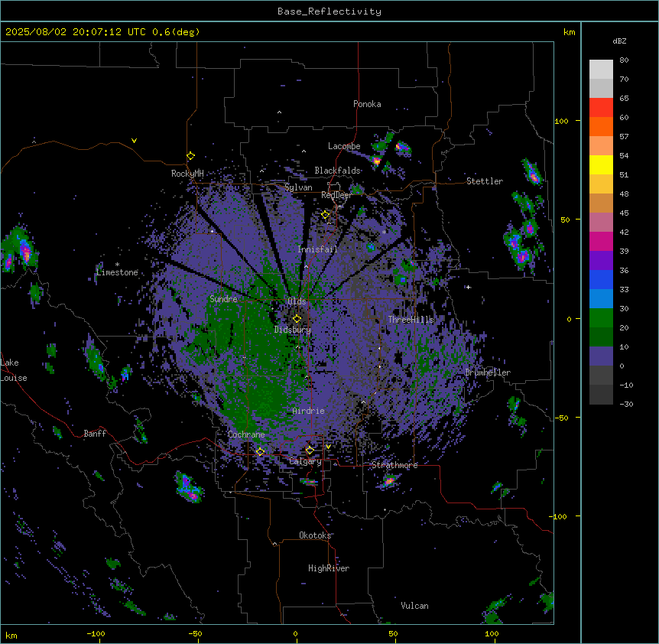
Task: Click the Sylvan label on map
Action: [x=298, y=187]
